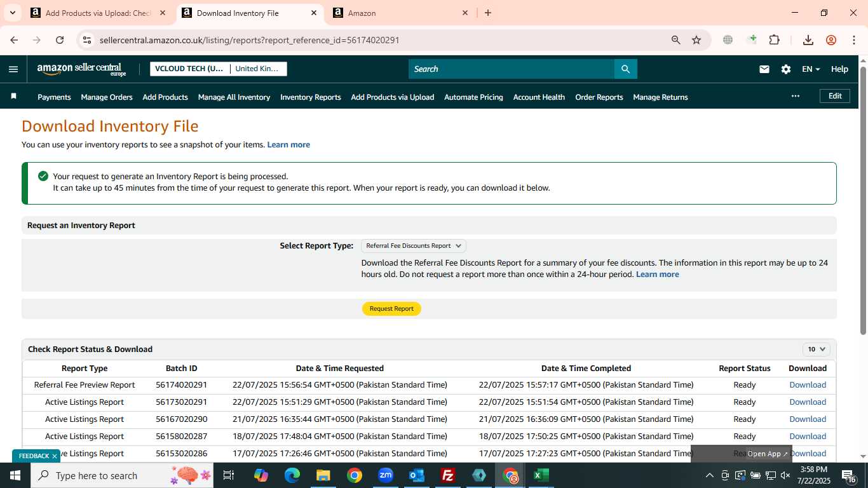Click the browser address bar URL
The height and width of the screenshot is (488, 868).
pos(249,40)
